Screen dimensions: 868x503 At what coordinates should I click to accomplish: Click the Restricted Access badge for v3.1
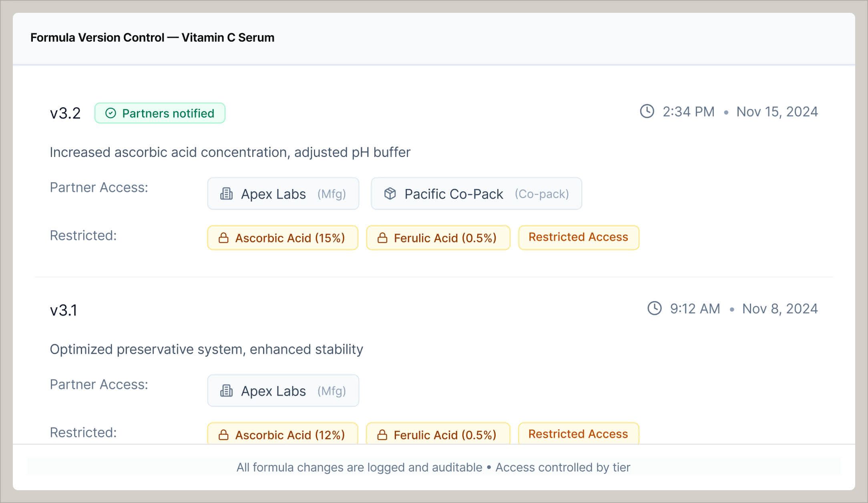tap(578, 434)
